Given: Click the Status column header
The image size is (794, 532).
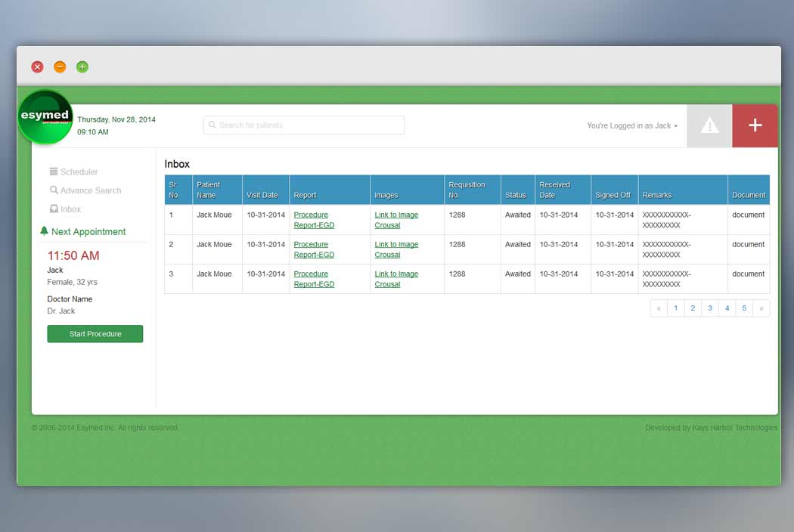Looking at the screenshot, I should point(518,190).
